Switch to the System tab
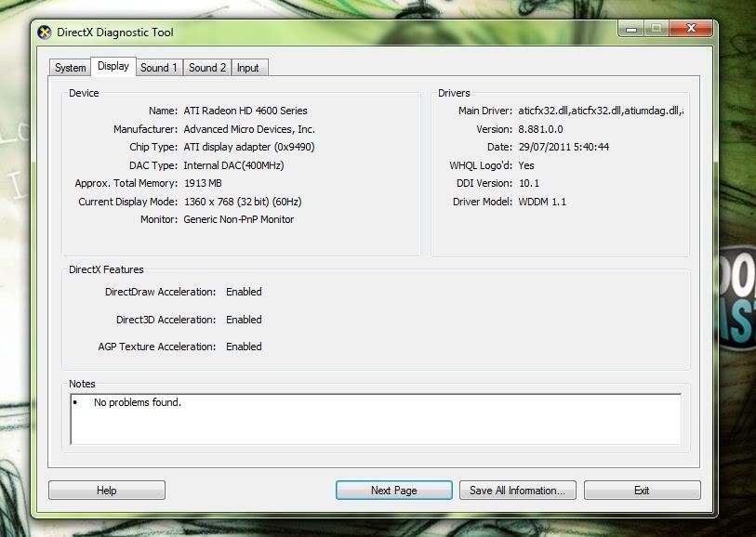756x537 pixels. click(x=71, y=68)
